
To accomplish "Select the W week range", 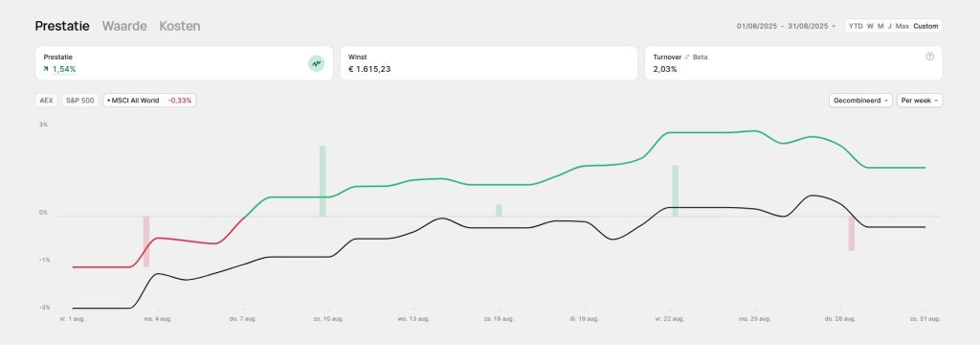I will pyautogui.click(x=870, y=26).
